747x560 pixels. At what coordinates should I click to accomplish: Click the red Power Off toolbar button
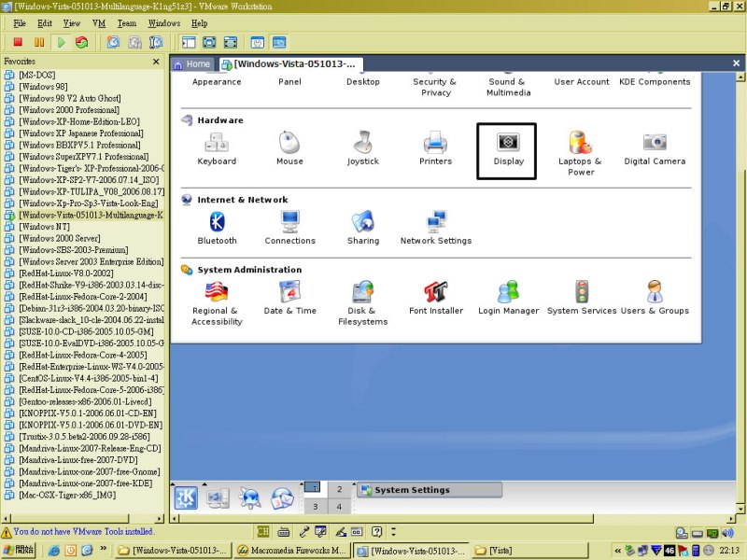[x=18, y=42]
